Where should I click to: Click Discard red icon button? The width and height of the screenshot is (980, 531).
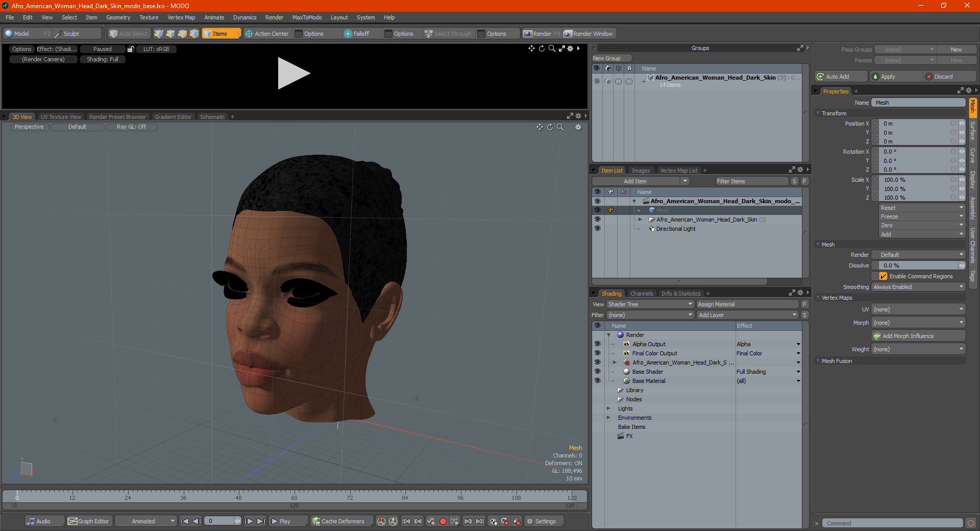click(950, 77)
